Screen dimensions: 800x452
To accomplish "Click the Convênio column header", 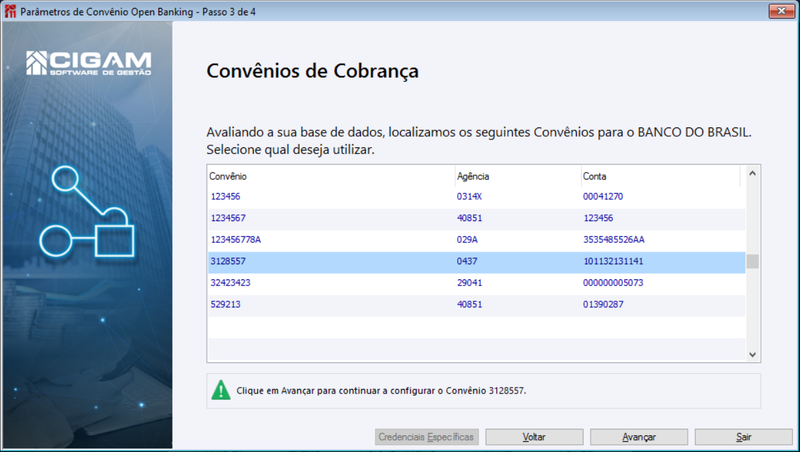I will pyautogui.click(x=332, y=177).
